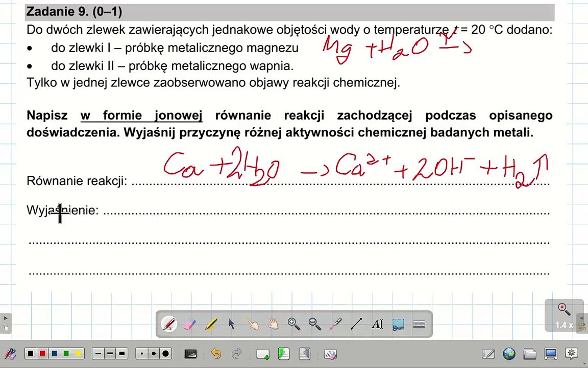The height and width of the screenshot is (368, 588).
Task: Open the screen capture scissors tool
Action: 398,324
